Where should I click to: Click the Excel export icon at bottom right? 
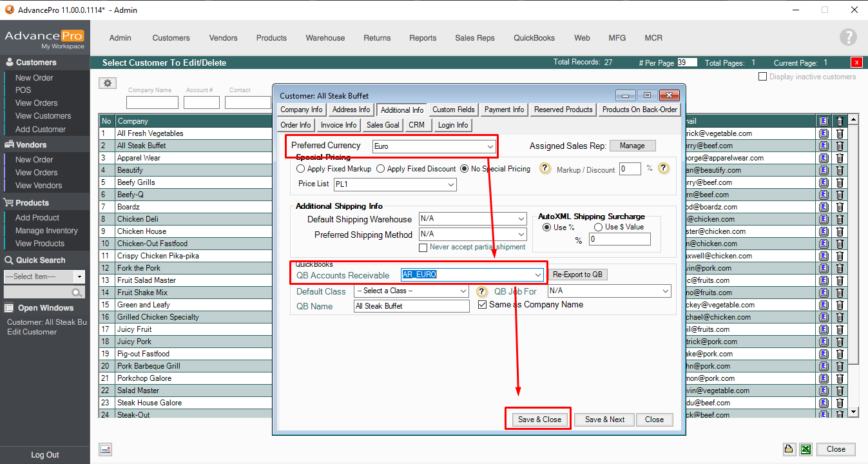point(805,449)
